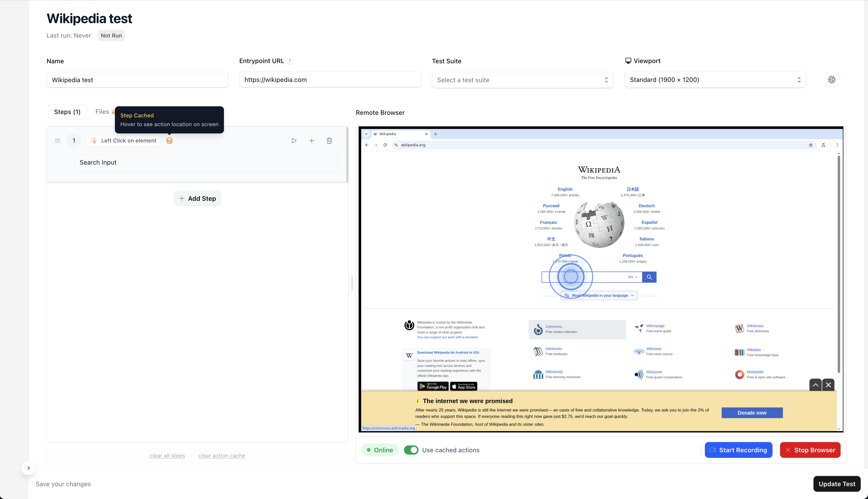Image resolution: width=868 pixels, height=499 pixels.
Task: Grab the step drag handle icon
Action: (x=58, y=140)
